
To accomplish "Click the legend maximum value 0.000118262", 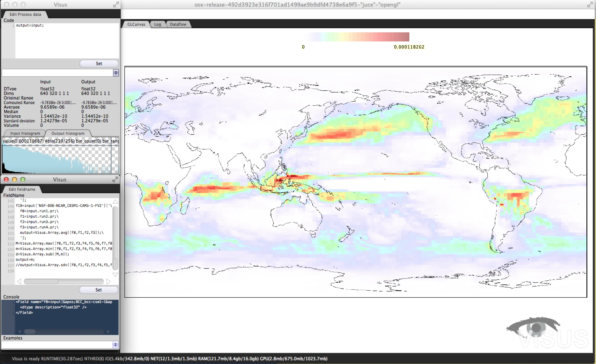I will [409, 47].
